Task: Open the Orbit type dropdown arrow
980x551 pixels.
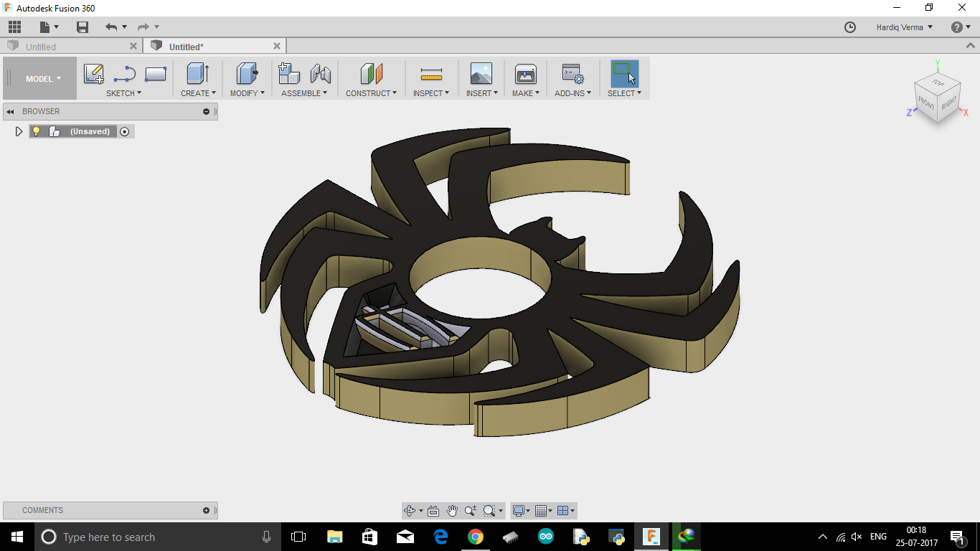Action: [420, 511]
